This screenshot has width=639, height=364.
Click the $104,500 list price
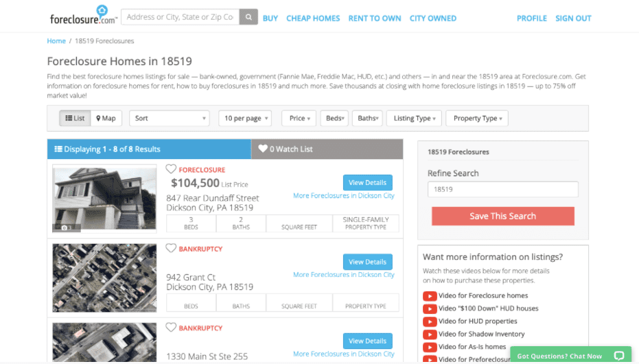(195, 183)
